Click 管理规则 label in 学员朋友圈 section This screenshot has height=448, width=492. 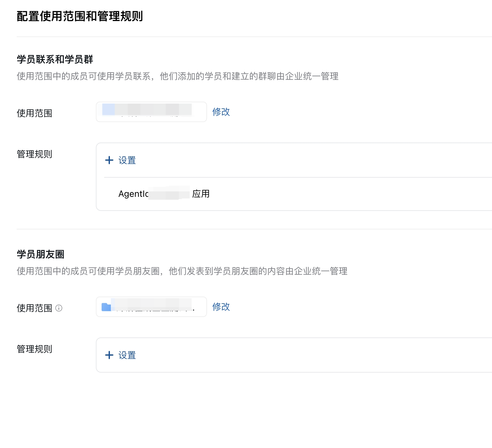[35, 349]
